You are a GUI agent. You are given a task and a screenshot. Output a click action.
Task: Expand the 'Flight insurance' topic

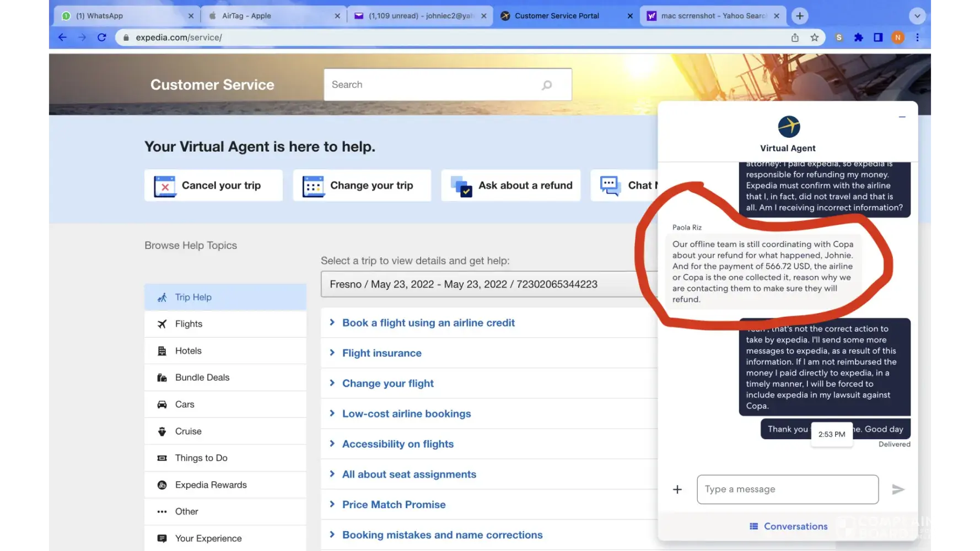(381, 353)
